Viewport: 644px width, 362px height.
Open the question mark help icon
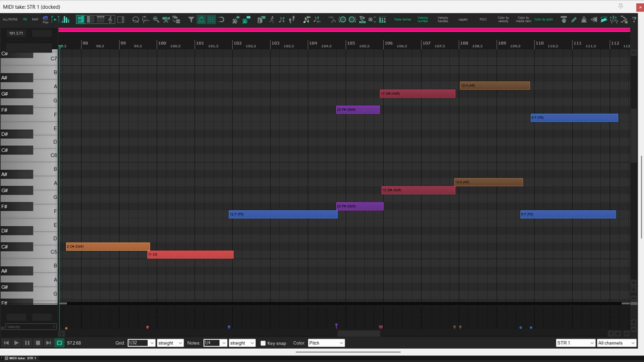(634, 19)
